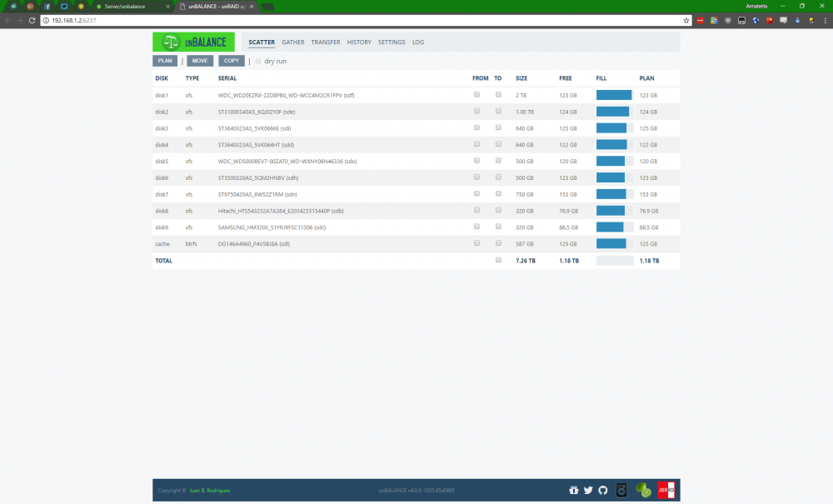833x504 pixels.
Task: Switch to the pinned Facebook tab
Action: click(47, 7)
